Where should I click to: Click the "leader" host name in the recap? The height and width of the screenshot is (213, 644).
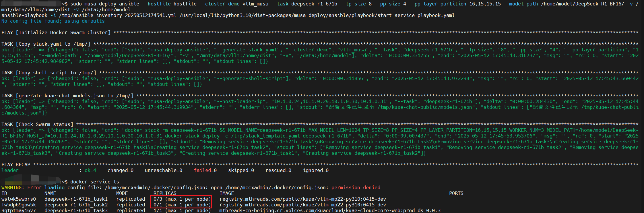coord(10,170)
